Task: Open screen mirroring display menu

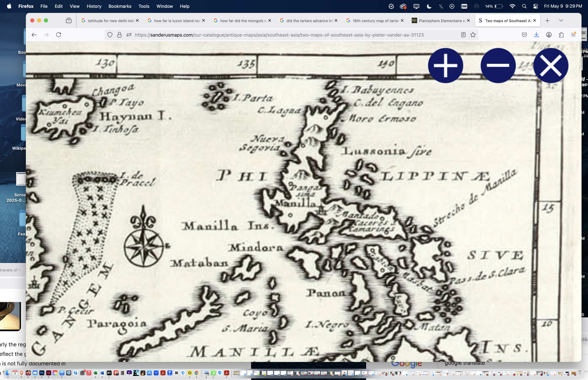Action: pos(416,6)
